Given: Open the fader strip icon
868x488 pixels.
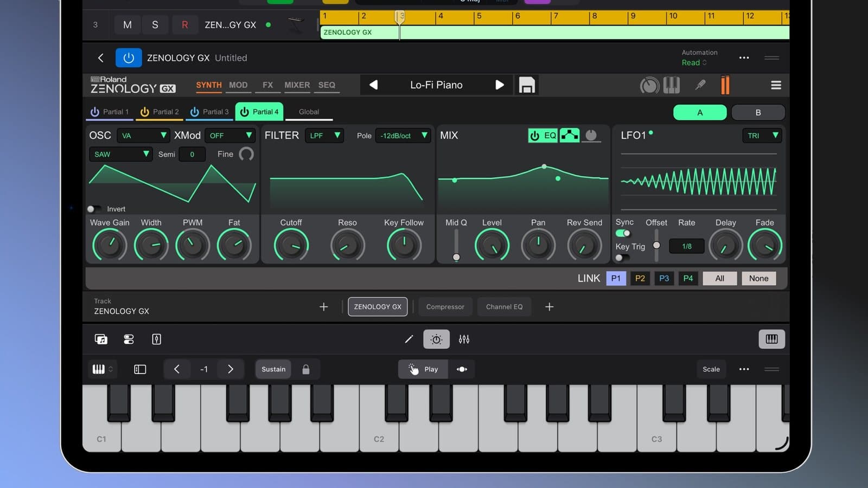Looking at the screenshot, I should (156, 339).
